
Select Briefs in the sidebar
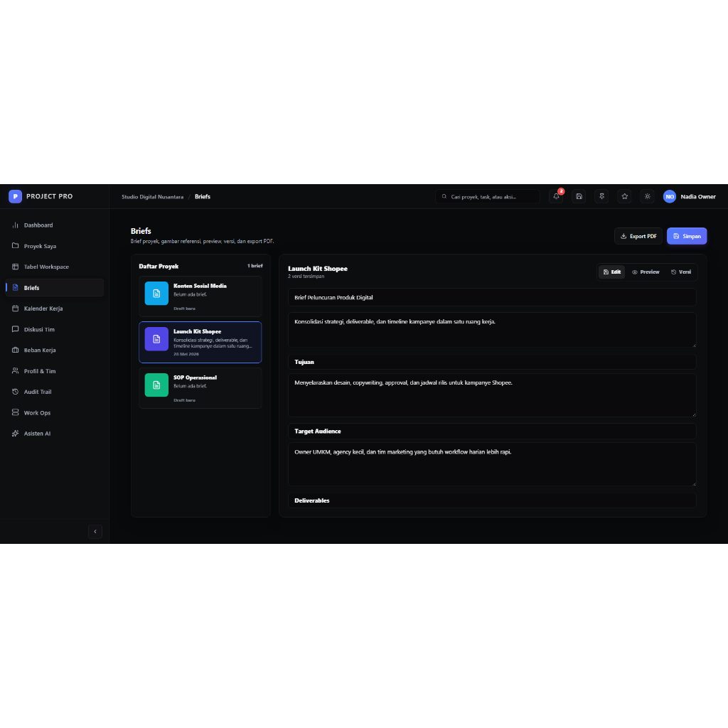tap(55, 288)
